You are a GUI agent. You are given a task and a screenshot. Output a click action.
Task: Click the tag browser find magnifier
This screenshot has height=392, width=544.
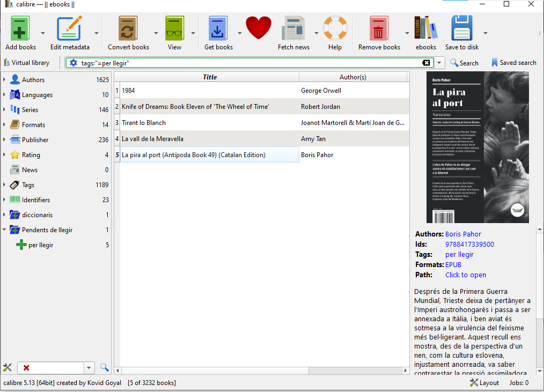pos(104,367)
